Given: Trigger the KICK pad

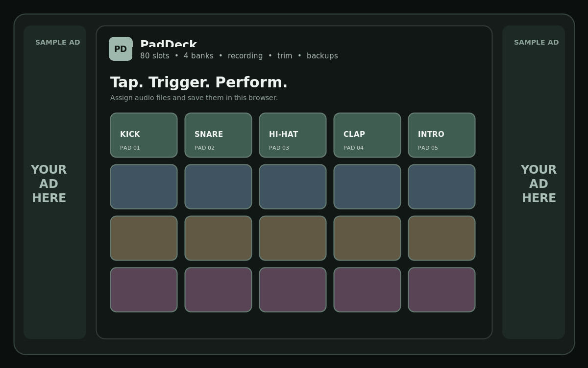Looking at the screenshot, I should click(144, 135).
